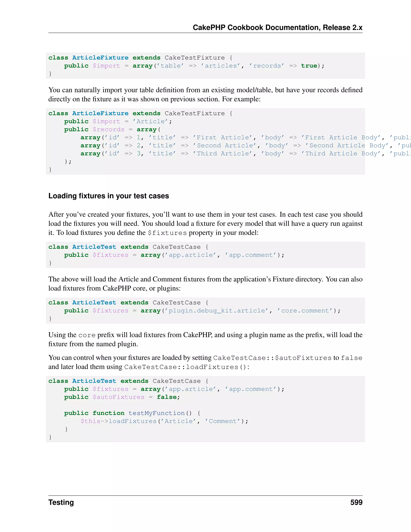Click paragraph starting 'The above will load'
The height and width of the screenshot is (532, 411).
[205, 283]
